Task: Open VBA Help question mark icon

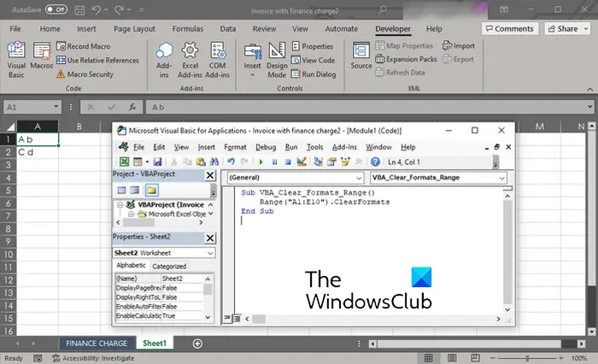Action: 375,161
